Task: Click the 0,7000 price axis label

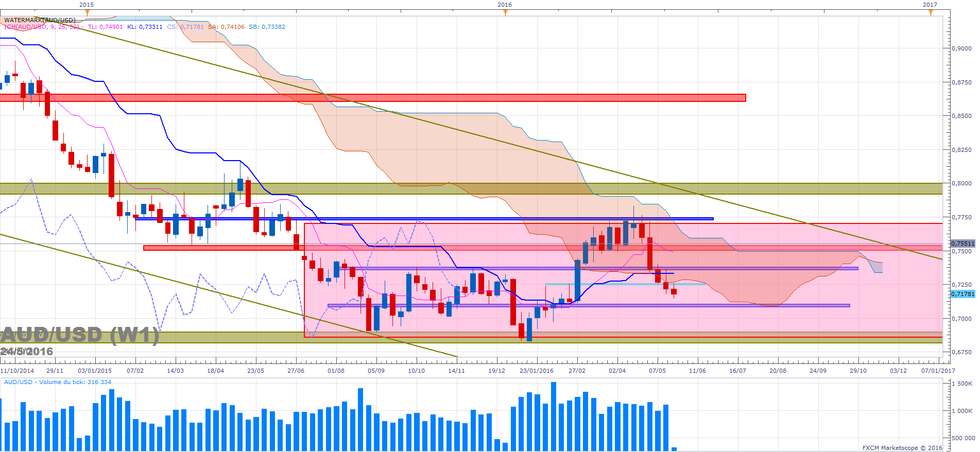Action: pos(961,319)
